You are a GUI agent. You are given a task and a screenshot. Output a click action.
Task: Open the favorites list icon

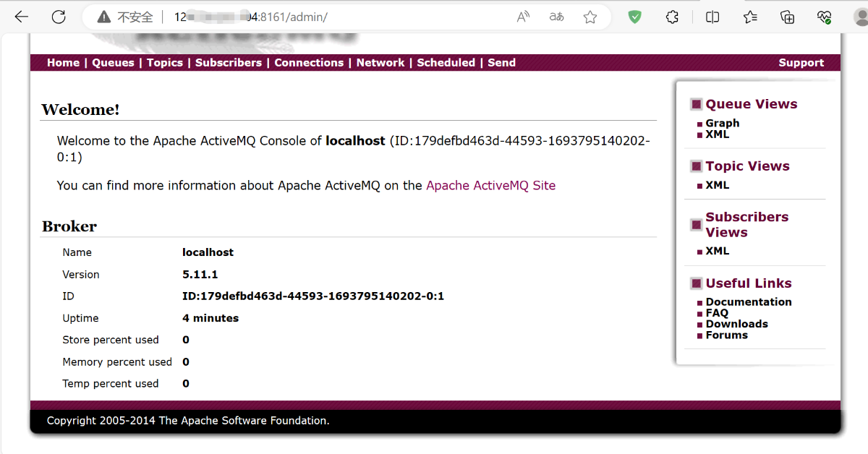pyautogui.click(x=750, y=17)
